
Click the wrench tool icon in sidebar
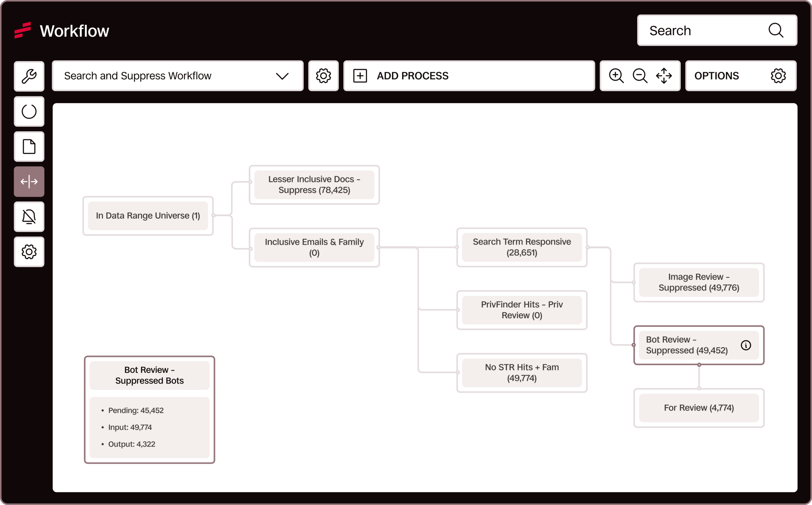point(29,76)
